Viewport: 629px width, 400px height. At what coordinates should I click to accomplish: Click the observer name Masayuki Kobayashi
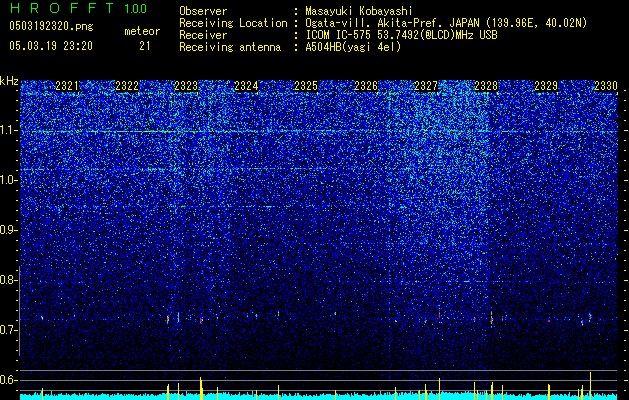click(359, 11)
